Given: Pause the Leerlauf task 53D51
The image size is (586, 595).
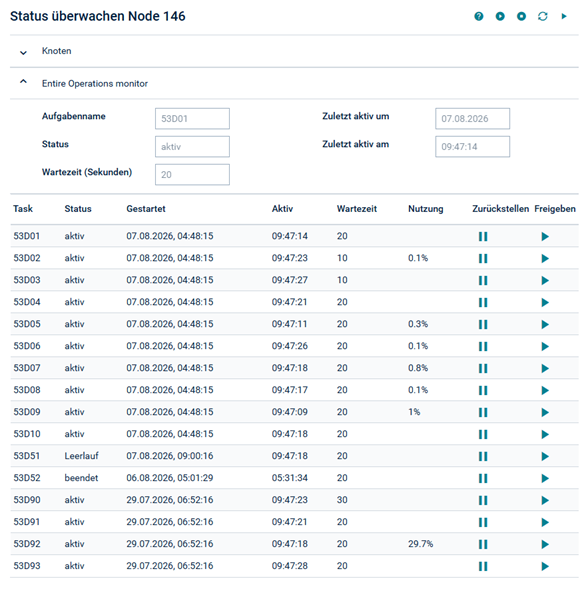Looking at the screenshot, I should tap(483, 456).
